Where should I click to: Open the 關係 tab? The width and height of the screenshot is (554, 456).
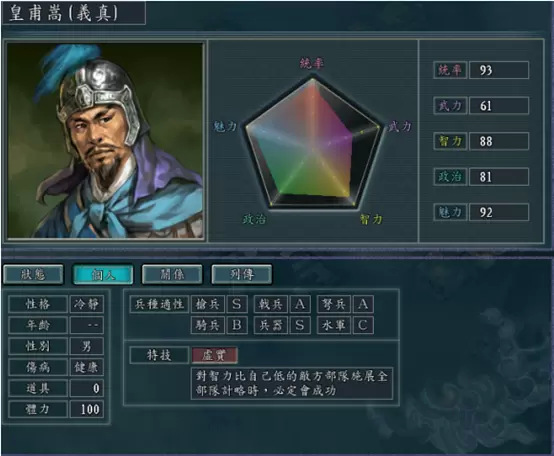tap(172, 274)
